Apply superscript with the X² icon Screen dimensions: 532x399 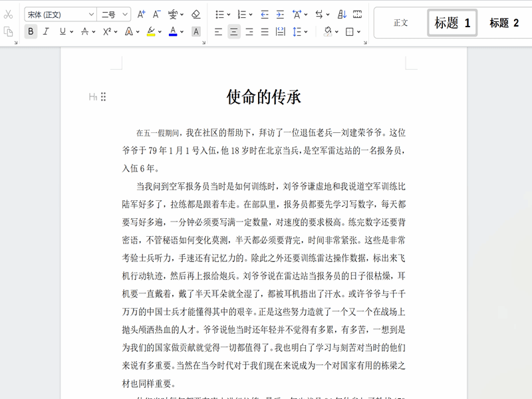pos(107,31)
